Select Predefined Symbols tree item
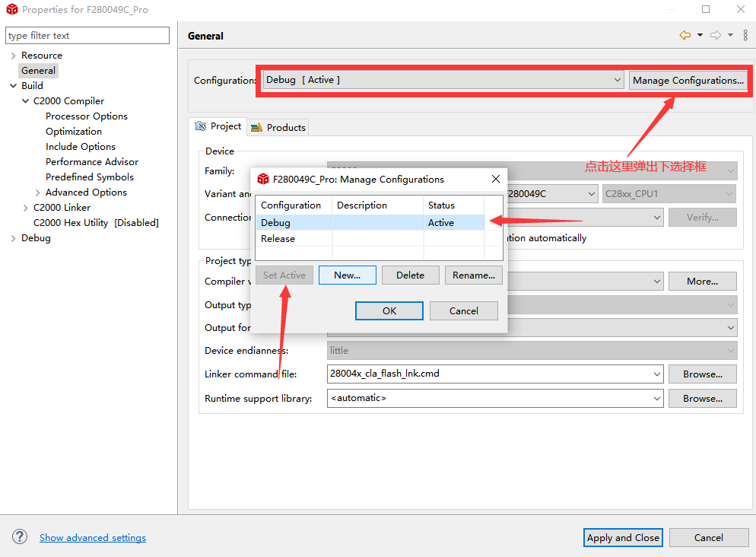This screenshot has height=557, width=756. pos(90,177)
